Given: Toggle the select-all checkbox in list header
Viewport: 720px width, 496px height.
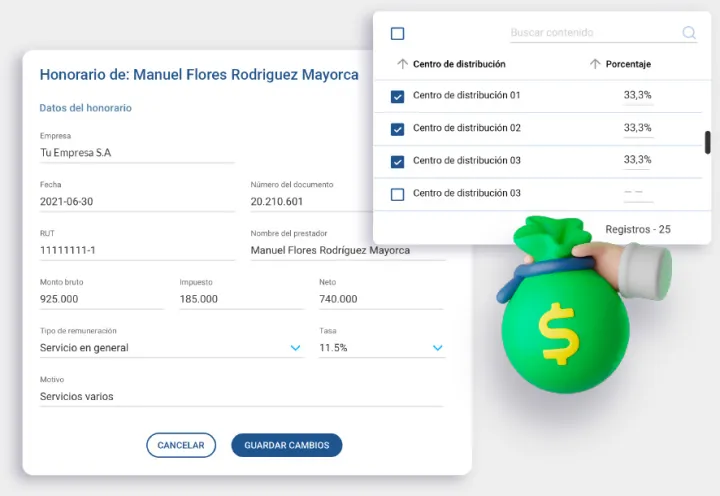Looking at the screenshot, I should (x=397, y=34).
